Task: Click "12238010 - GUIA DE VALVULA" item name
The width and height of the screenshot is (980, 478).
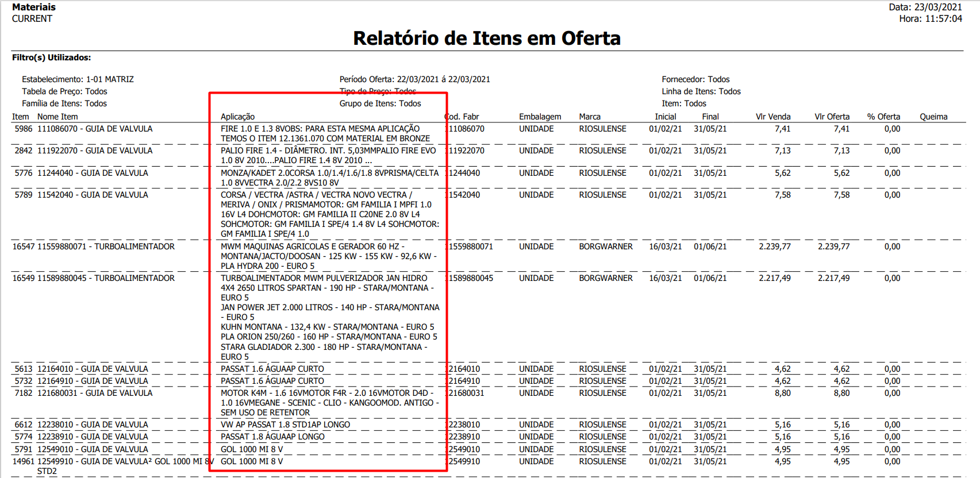Action: (x=93, y=425)
